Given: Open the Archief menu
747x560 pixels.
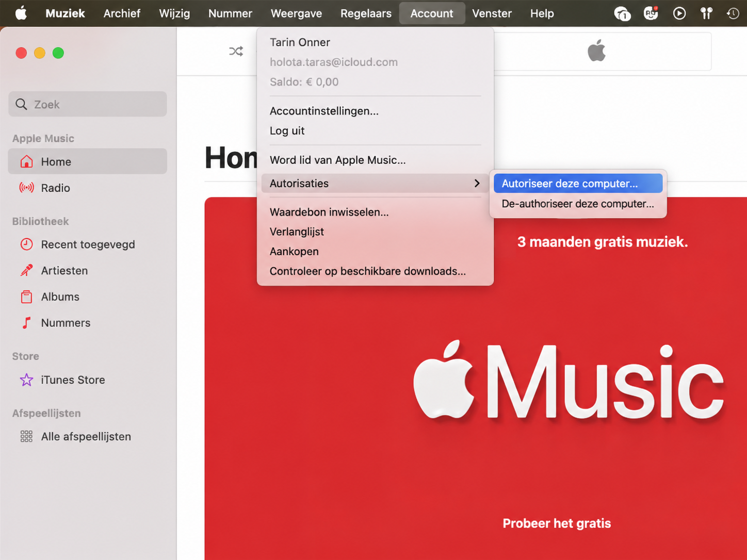Looking at the screenshot, I should 122,13.
